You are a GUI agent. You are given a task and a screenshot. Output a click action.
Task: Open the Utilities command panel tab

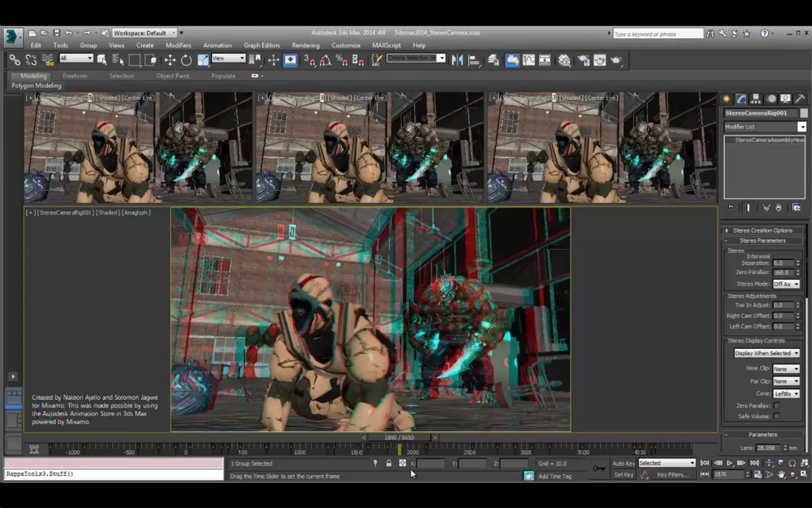click(800, 99)
